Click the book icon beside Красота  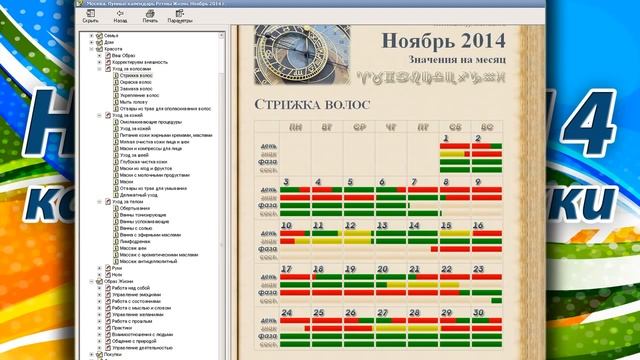tap(99, 49)
